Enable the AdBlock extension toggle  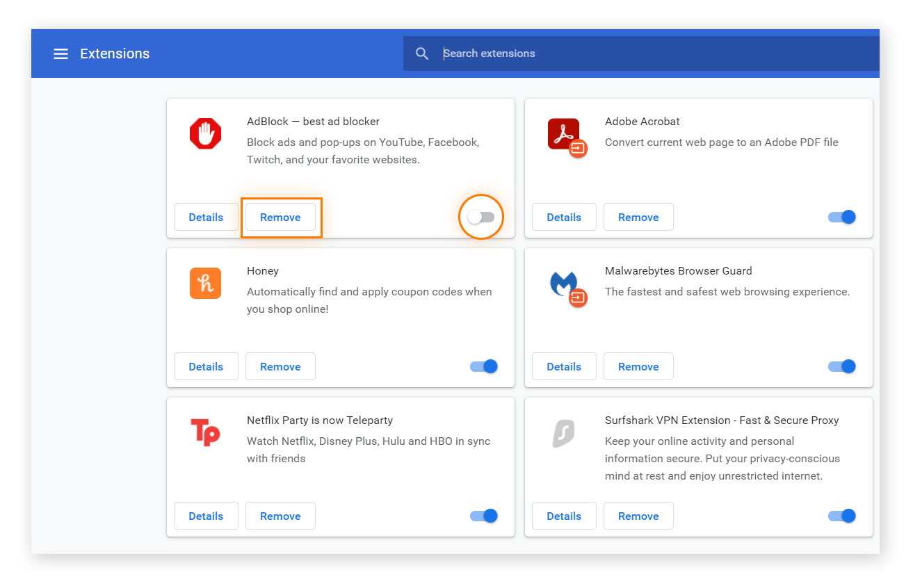point(481,217)
